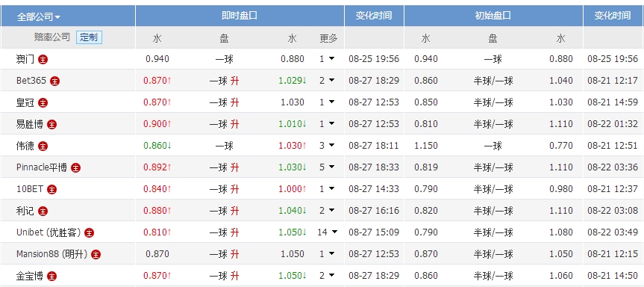Viewport: 644px width, 287px height.
Task: Click the red 主 icon next to 皇冠
Action: 43,103
